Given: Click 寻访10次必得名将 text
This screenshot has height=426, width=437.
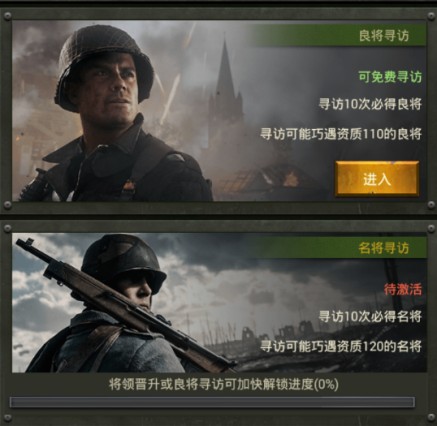Looking at the screenshot, I should [x=370, y=317].
